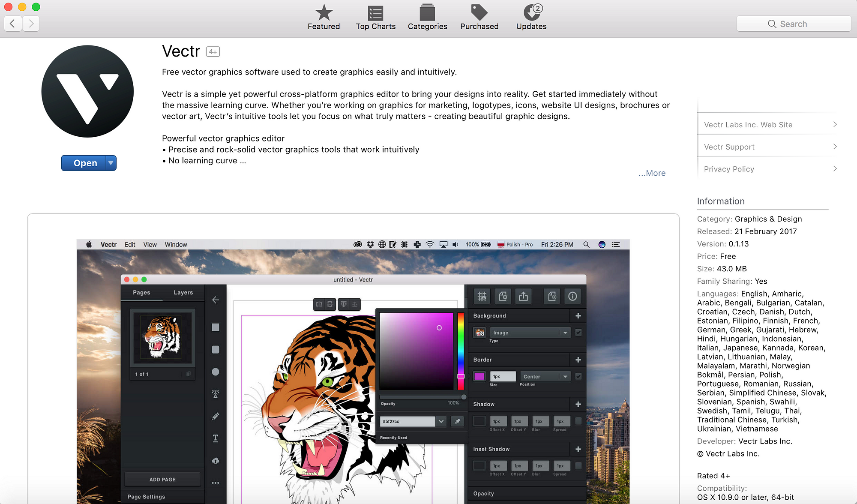Click the Layers tab in left panel
857x504 pixels.
pos(183,292)
